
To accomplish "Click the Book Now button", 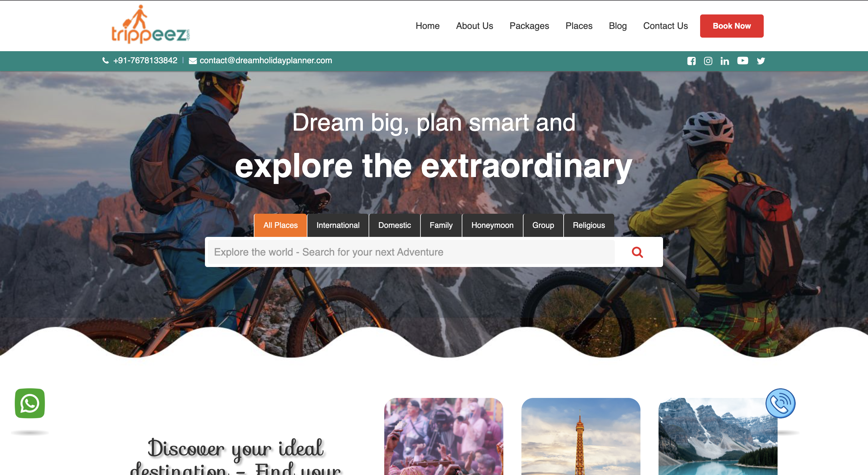I will [x=731, y=26].
